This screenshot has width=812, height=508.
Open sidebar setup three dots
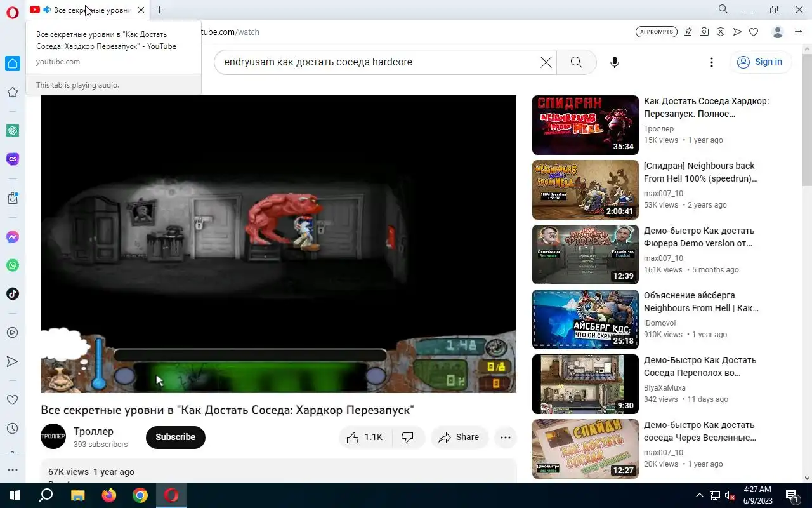[12, 470]
